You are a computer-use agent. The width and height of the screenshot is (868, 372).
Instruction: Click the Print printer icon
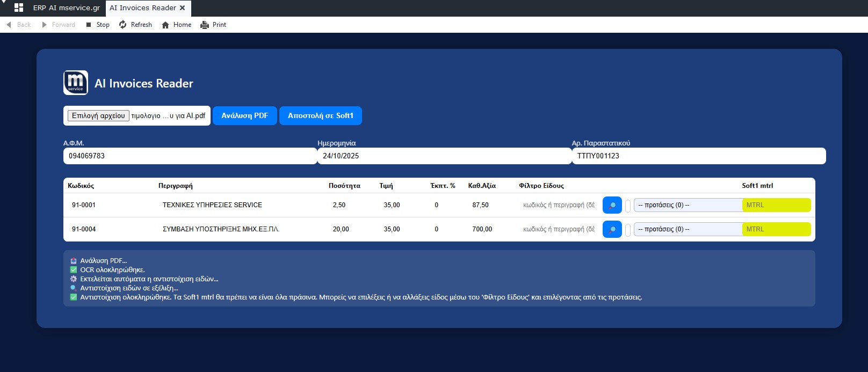(205, 25)
